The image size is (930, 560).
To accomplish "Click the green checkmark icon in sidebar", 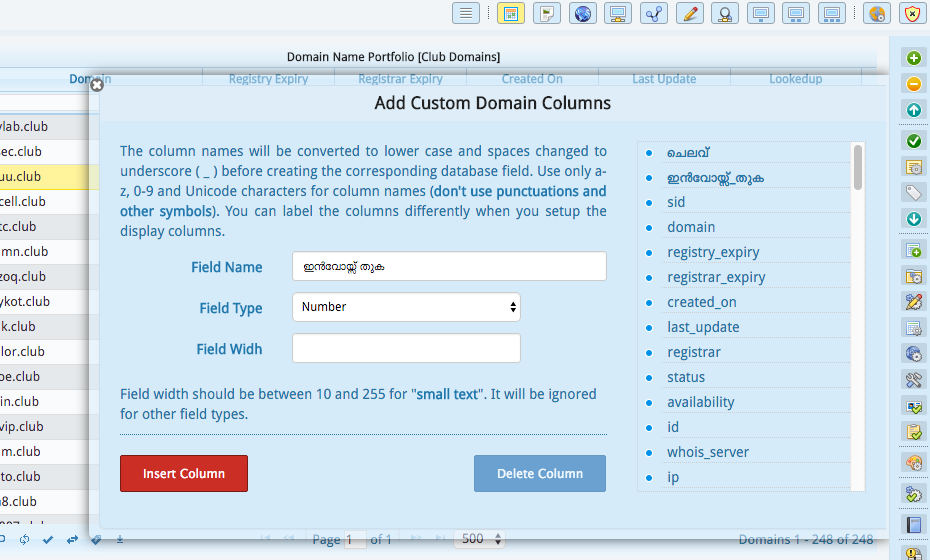I will (x=913, y=141).
